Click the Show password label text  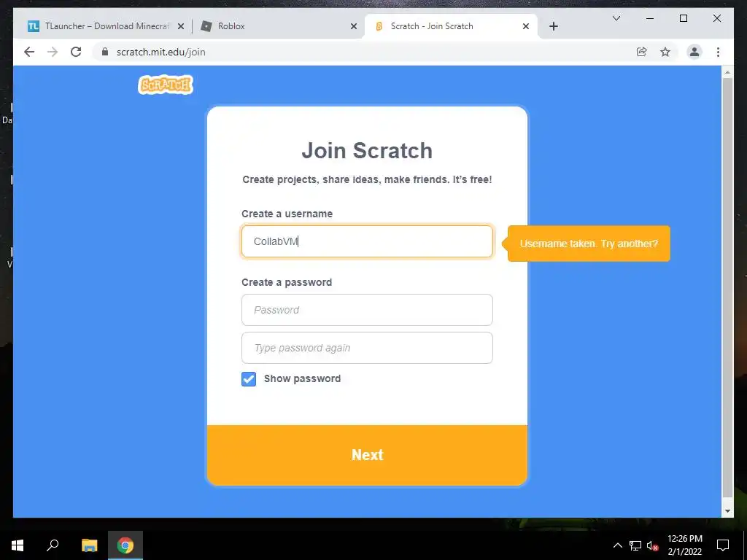pyautogui.click(x=302, y=378)
